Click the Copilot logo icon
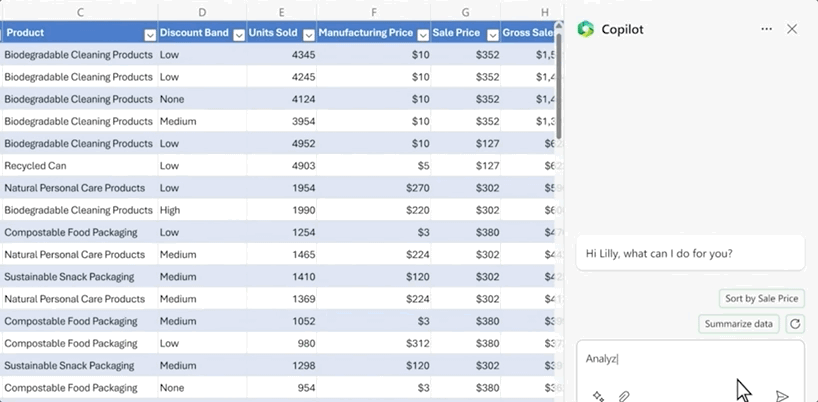Image resolution: width=818 pixels, height=402 pixels. 586,29
